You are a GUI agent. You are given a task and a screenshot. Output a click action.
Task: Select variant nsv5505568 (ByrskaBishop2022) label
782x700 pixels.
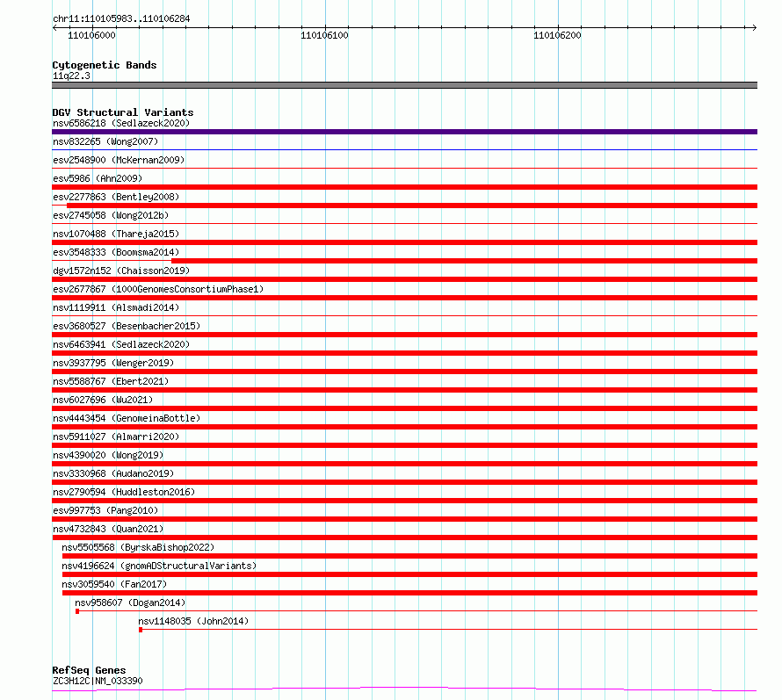tap(138, 547)
